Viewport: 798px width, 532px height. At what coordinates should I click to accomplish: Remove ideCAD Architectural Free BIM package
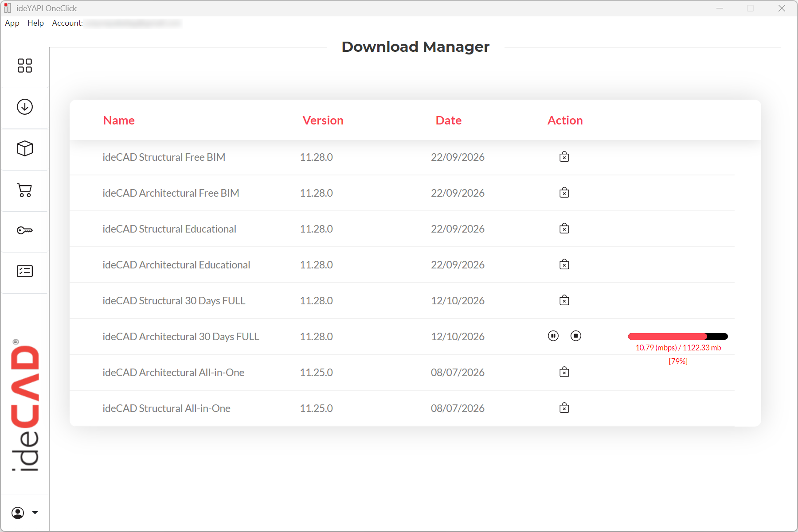[564, 193]
